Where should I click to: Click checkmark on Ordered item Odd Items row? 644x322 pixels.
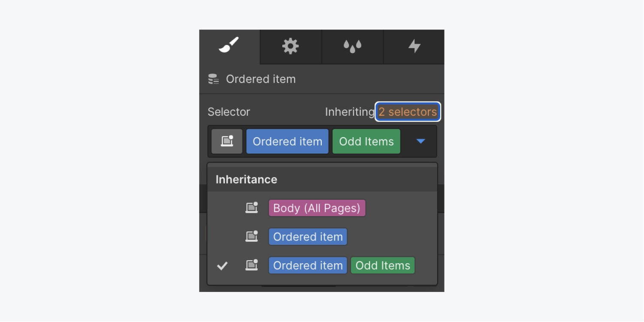click(x=222, y=266)
